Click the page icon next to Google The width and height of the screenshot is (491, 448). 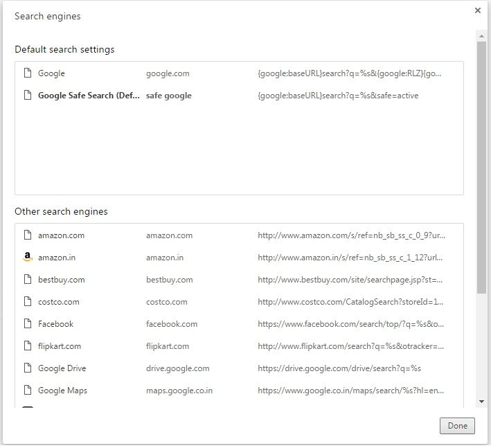coord(28,73)
